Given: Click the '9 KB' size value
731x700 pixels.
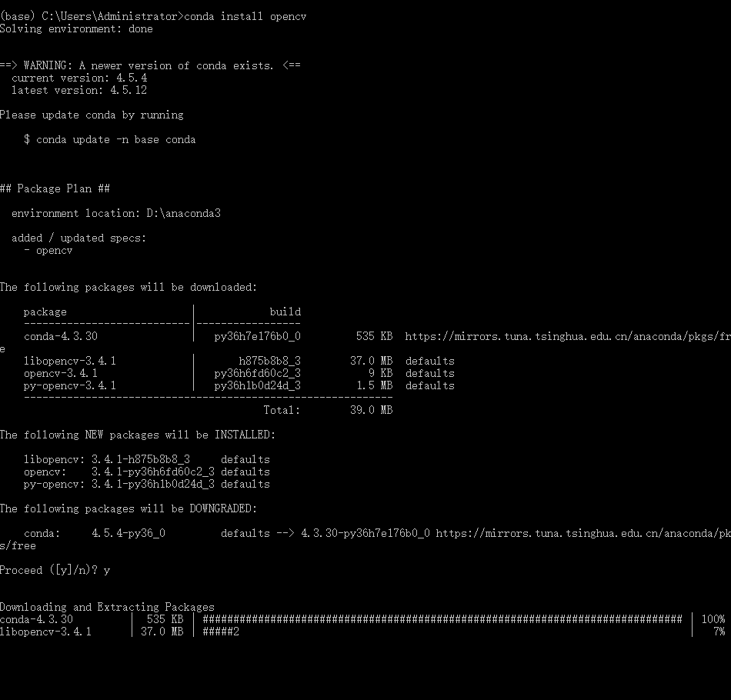Looking at the screenshot, I should (x=380, y=373).
